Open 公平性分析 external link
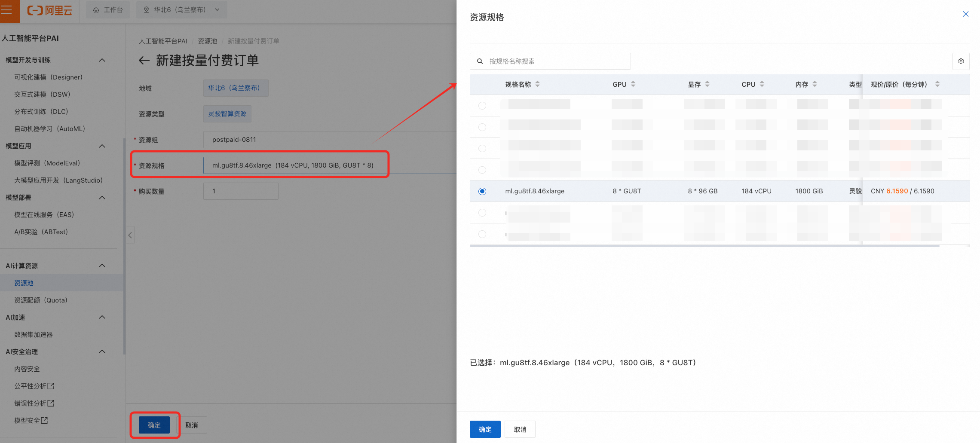The height and width of the screenshot is (443, 980). point(34,386)
